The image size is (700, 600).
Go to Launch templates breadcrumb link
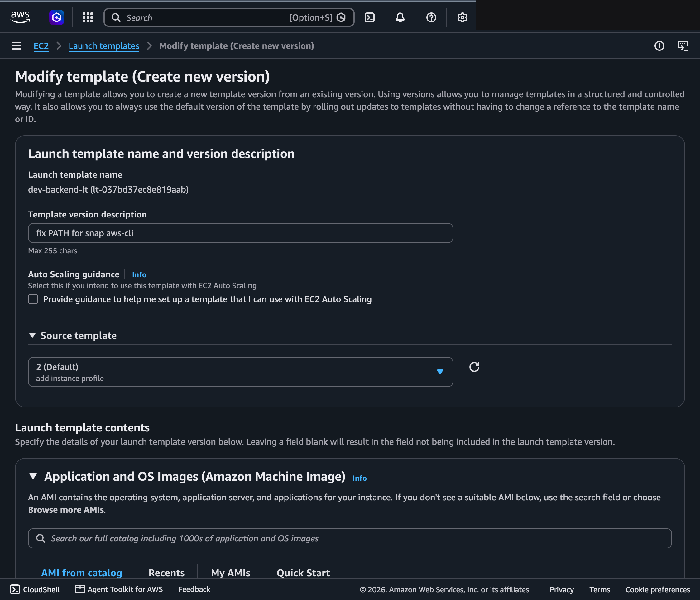coord(104,46)
